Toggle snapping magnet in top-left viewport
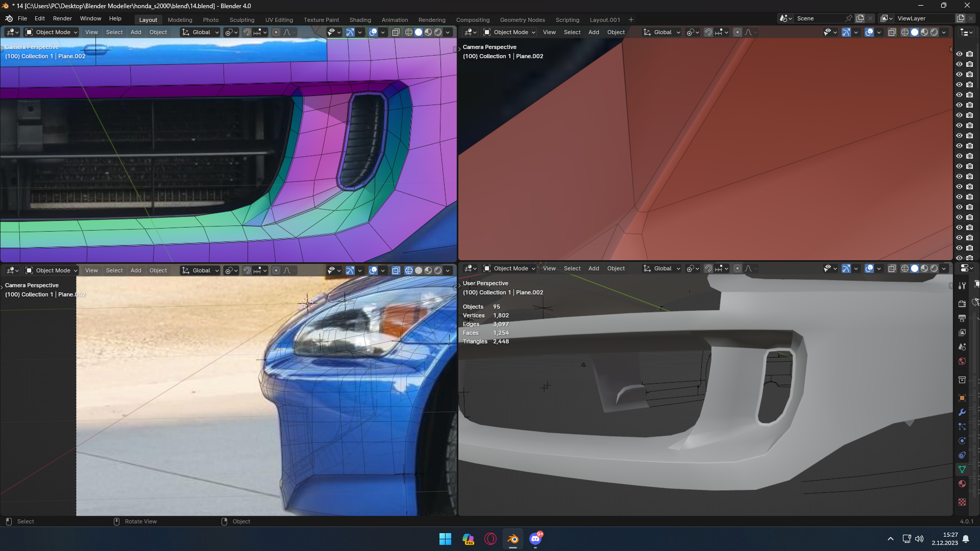This screenshot has height=551, width=980. (247, 32)
